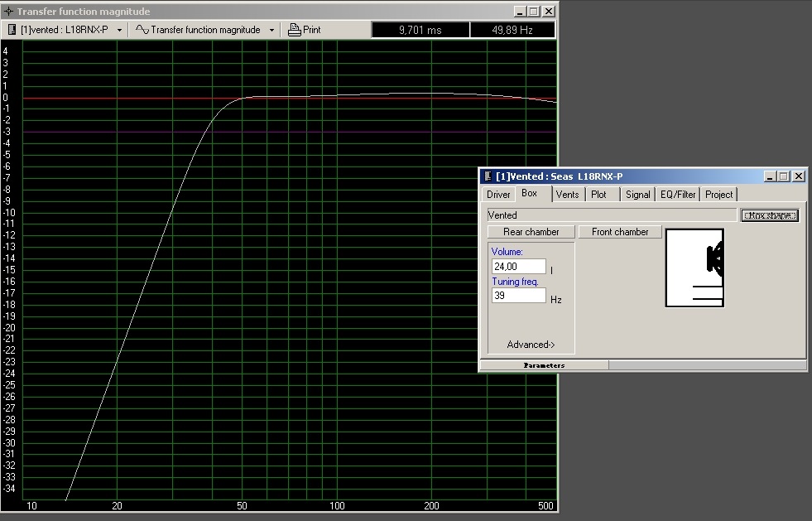
Task: Maximize the Transfer function magnitude window
Action: 533,12
